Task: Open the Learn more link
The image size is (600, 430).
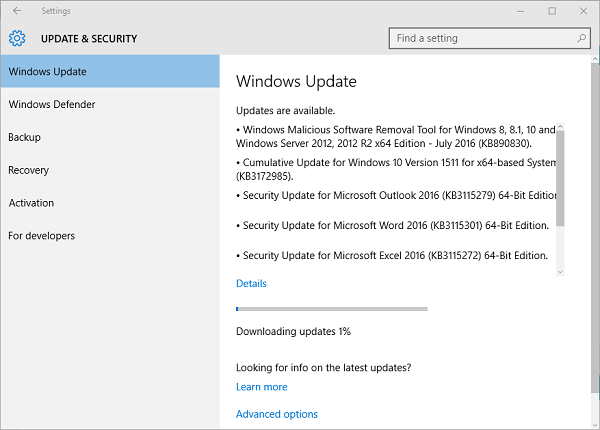Action: [x=261, y=387]
